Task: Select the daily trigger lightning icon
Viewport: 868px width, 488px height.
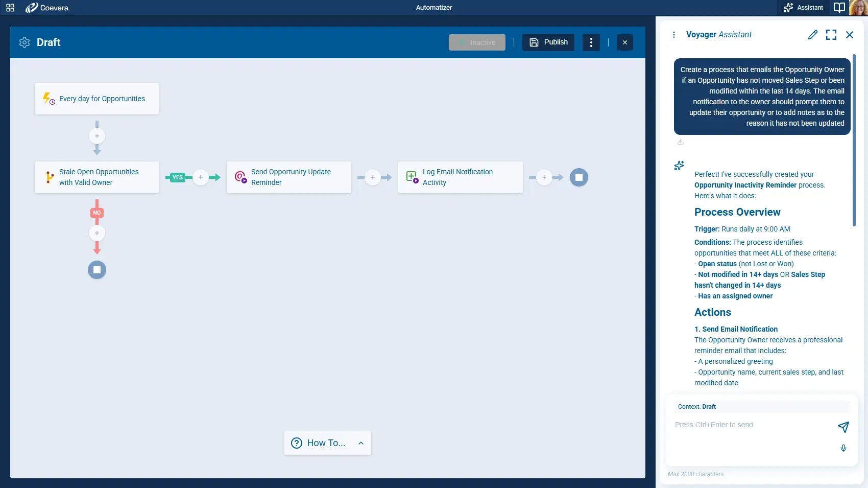Action: coord(47,98)
